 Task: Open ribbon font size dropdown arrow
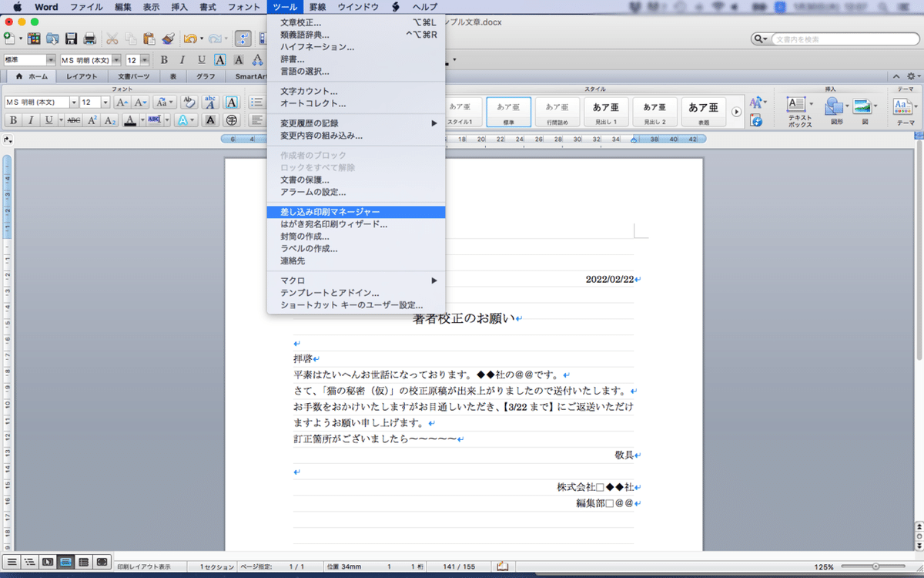[x=106, y=102]
